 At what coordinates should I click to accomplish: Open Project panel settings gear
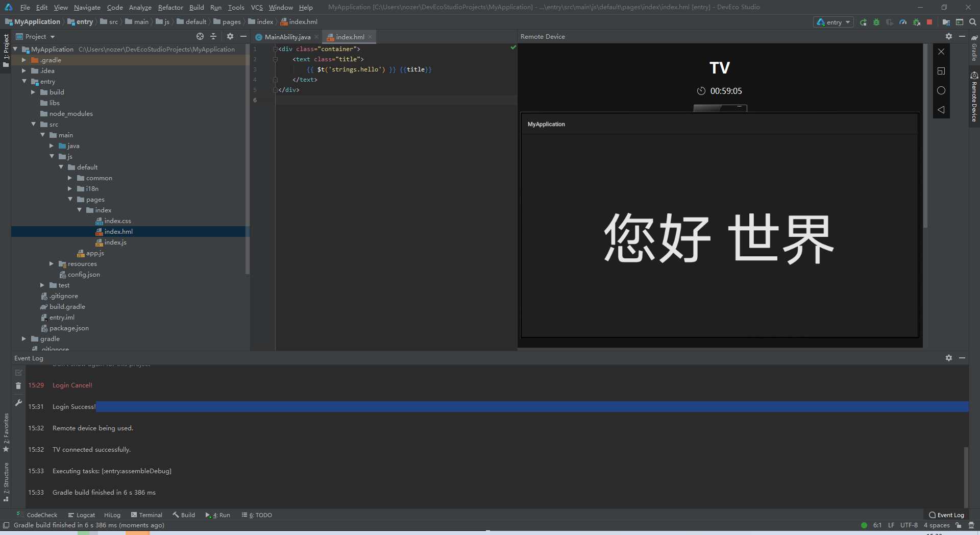(x=230, y=36)
